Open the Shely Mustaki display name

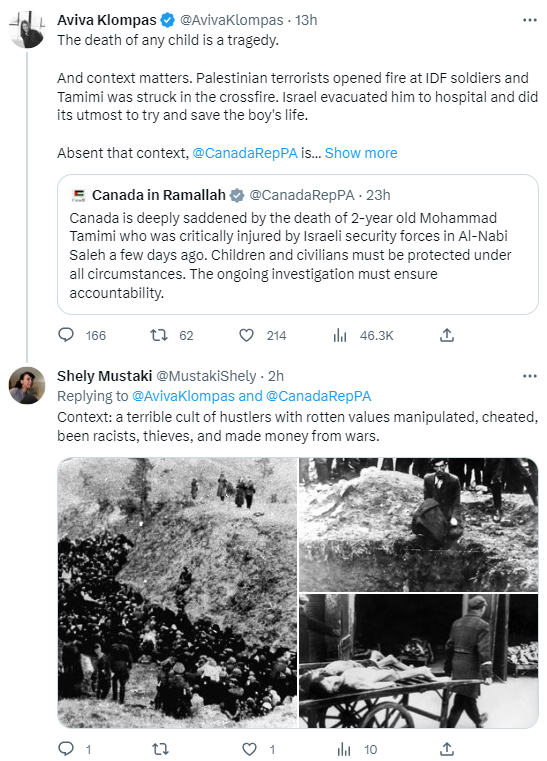(x=104, y=376)
